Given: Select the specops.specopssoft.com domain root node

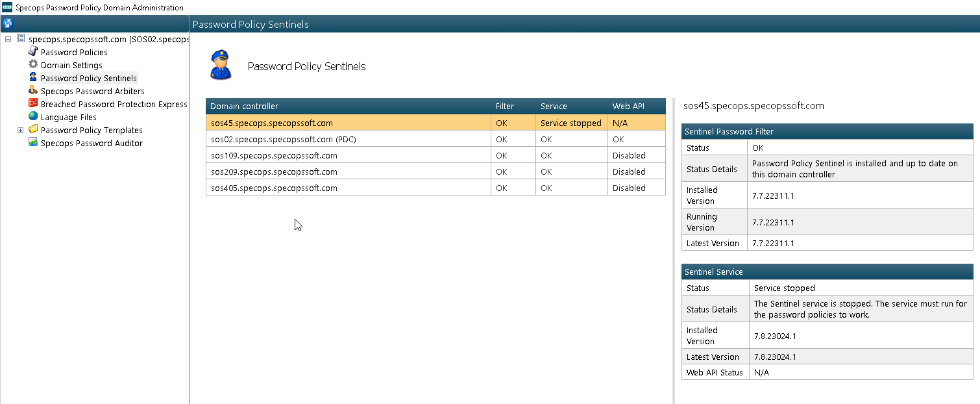Looking at the screenshot, I should 108,39.
